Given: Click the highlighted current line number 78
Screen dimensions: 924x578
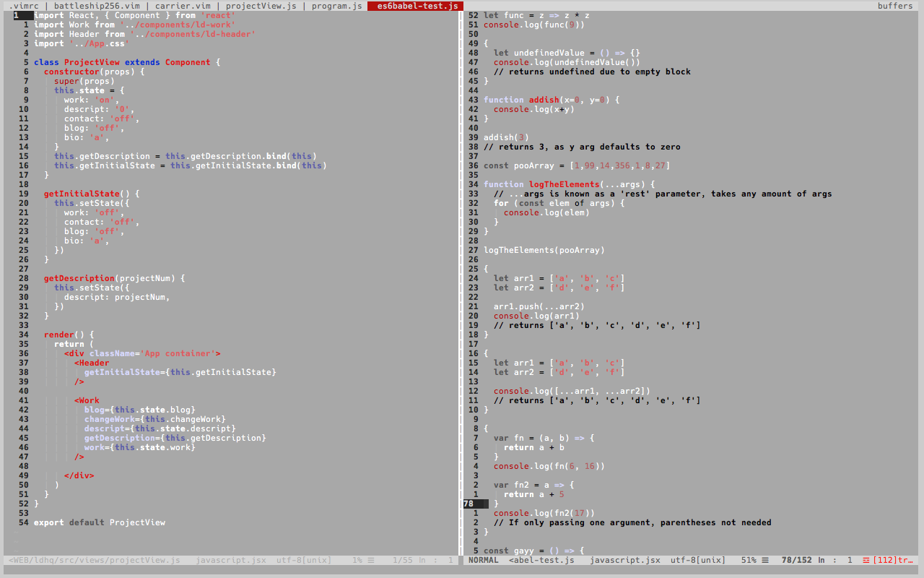Looking at the screenshot, I should pyautogui.click(x=475, y=504).
